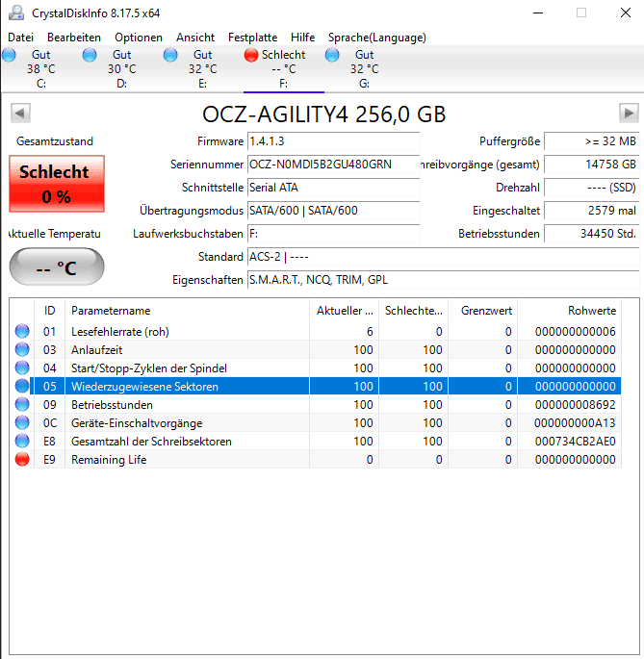Click the status orb of Lesefehlerrate (roh) row
Image resolution: width=644 pixels, height=659 pixels.
coord(22,331)
